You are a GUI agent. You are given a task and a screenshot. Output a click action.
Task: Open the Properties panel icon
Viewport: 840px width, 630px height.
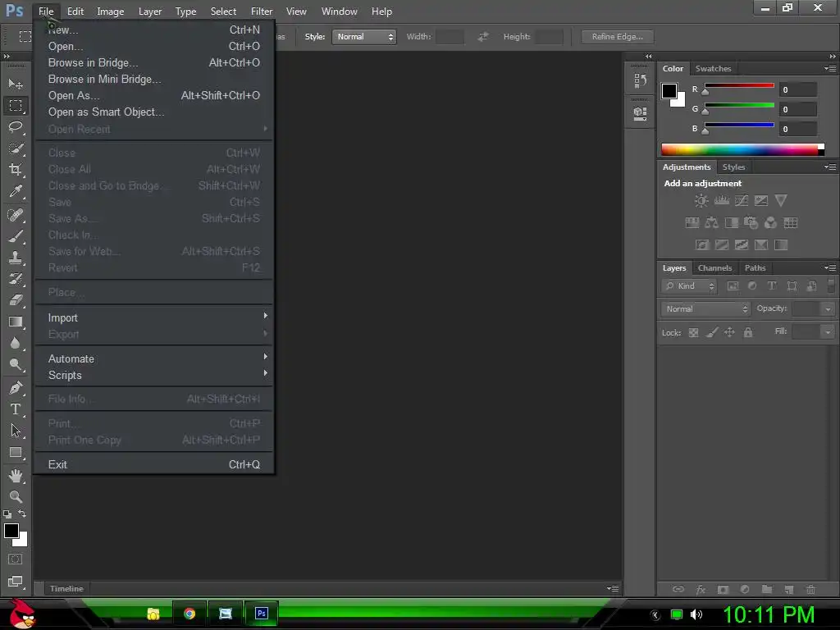coord(640,113)
